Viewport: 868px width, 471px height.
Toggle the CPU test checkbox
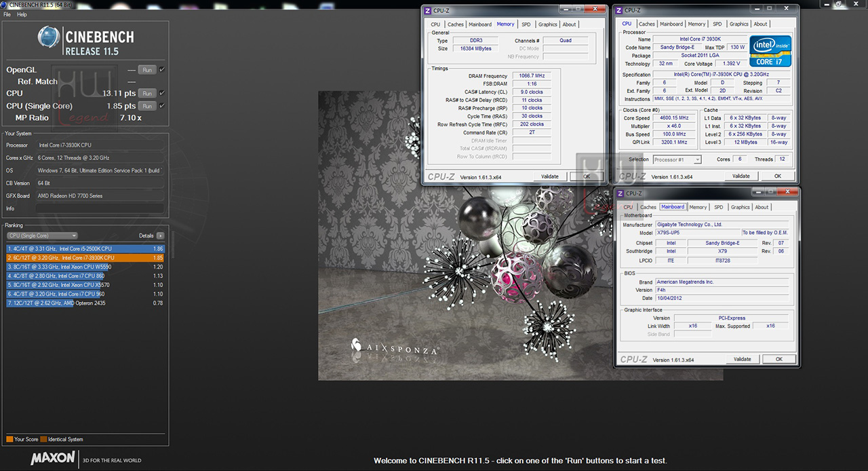tap(162, 93)
